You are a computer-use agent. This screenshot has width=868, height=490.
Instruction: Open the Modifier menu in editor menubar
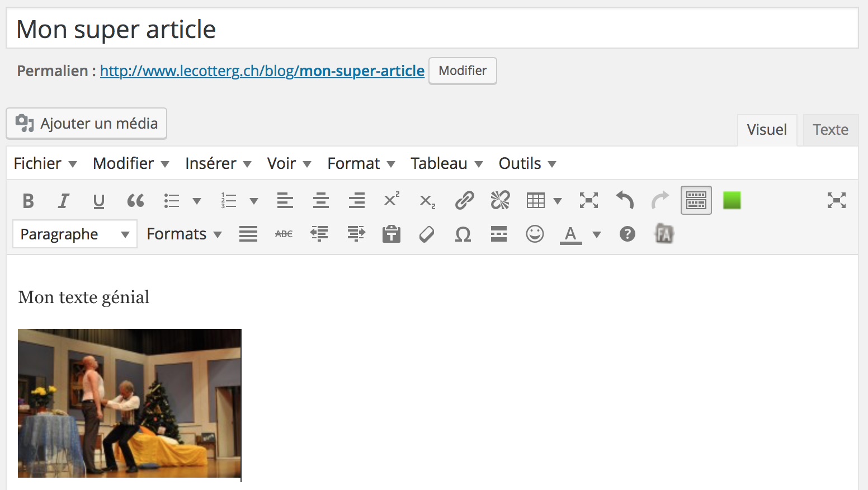click(131, 163)
